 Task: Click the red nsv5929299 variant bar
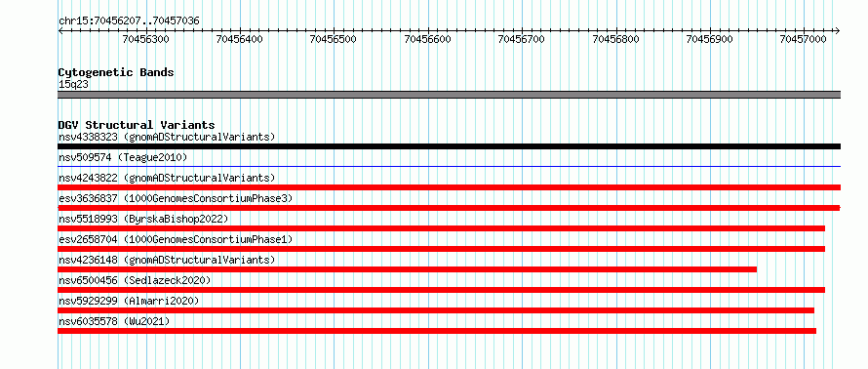pos(436,310)
